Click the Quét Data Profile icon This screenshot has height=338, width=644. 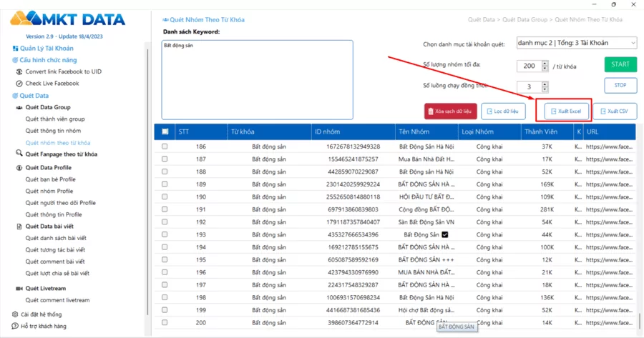19,168
